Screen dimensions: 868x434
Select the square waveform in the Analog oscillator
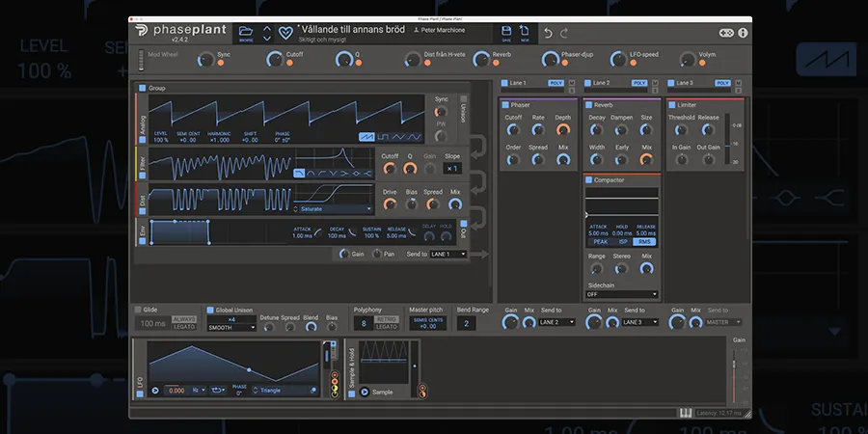(x=383, y=137)
